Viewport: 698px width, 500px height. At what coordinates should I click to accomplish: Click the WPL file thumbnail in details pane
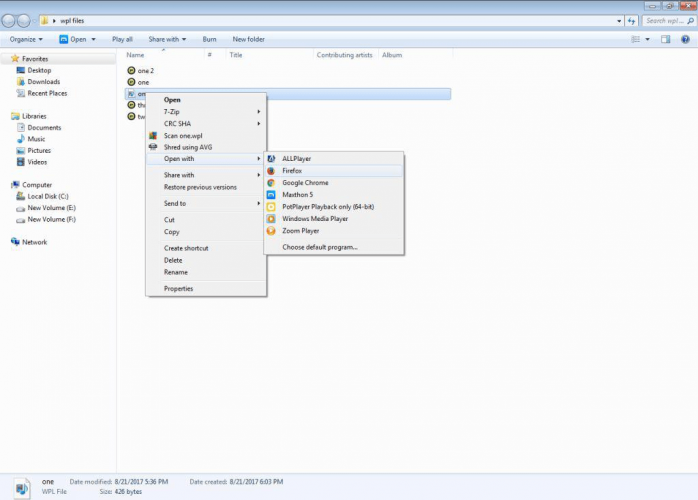point(22,488)
